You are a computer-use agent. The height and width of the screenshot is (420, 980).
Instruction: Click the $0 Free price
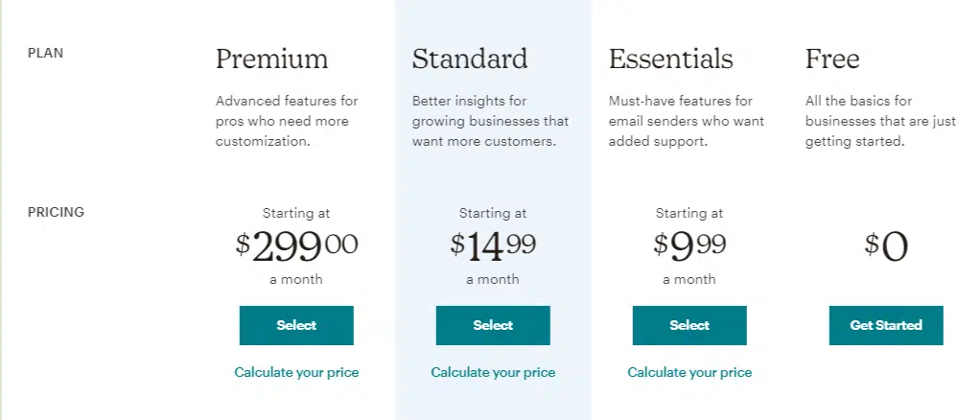tap(886, 247)
